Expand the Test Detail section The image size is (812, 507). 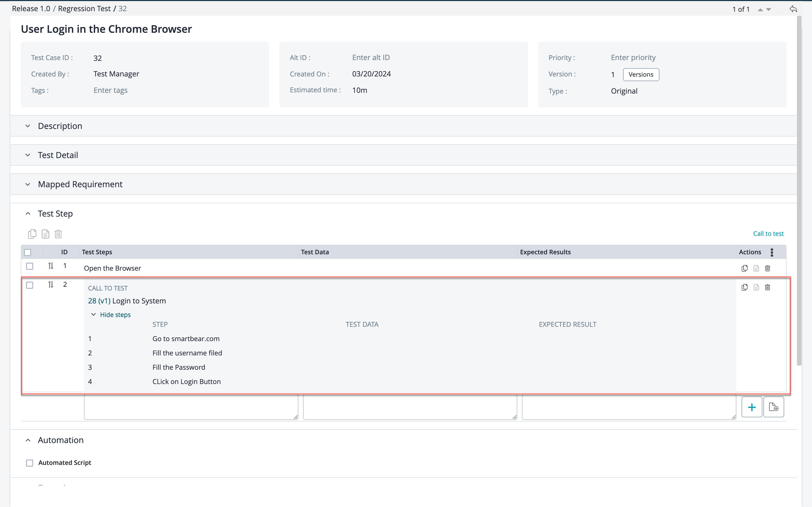pos(28,155)
